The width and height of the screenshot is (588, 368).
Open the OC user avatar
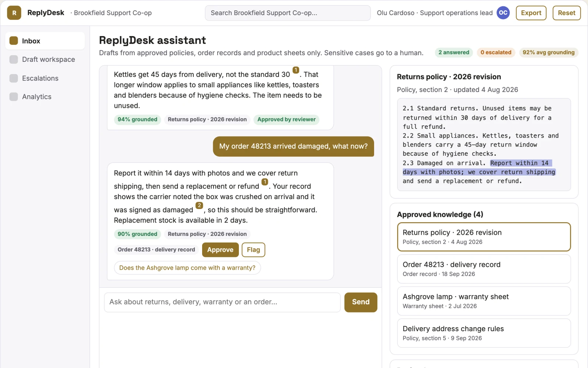pos(503,13)
